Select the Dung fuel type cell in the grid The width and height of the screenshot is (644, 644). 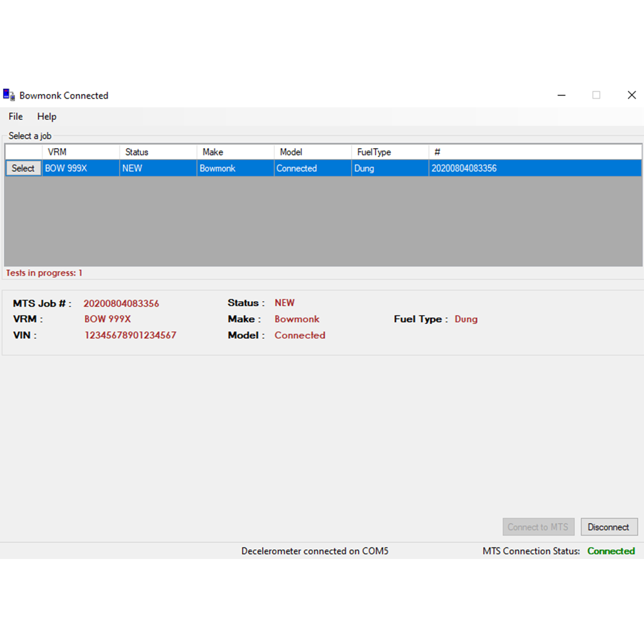(x=390, y=168)
